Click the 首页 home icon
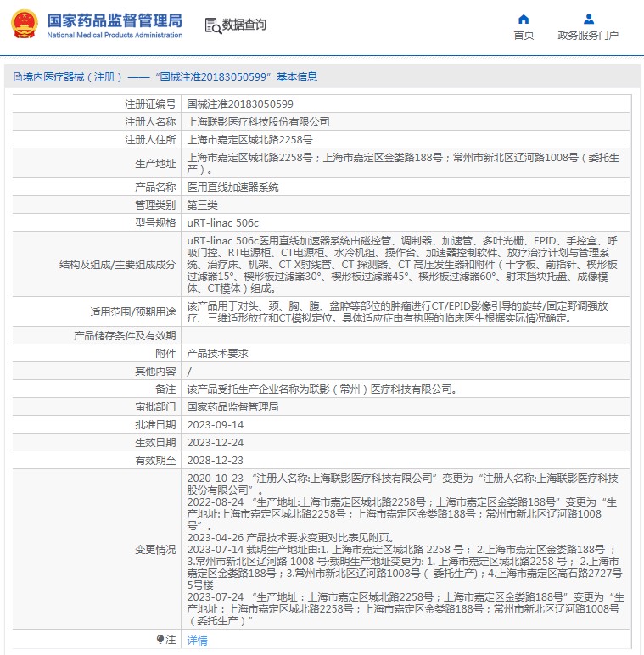Screen dimensions: 644x655 point(524,19)
